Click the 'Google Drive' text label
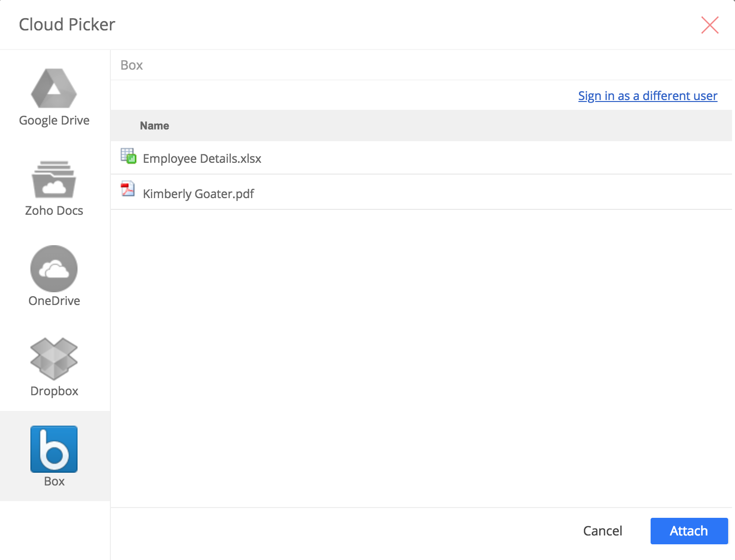Image resolution: width=735 pixels, height=560 pixels. (x=54, y=121)
